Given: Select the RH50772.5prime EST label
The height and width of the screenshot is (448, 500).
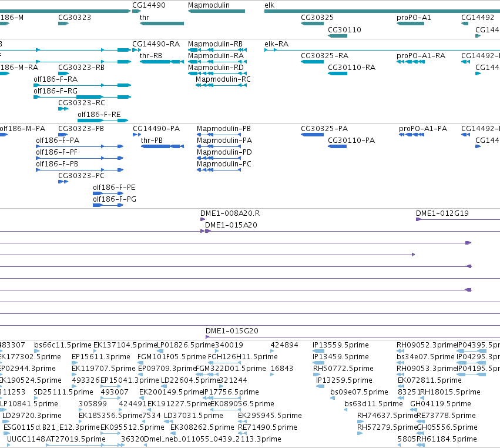Looking at the screenshot, I should coord(343,369).
